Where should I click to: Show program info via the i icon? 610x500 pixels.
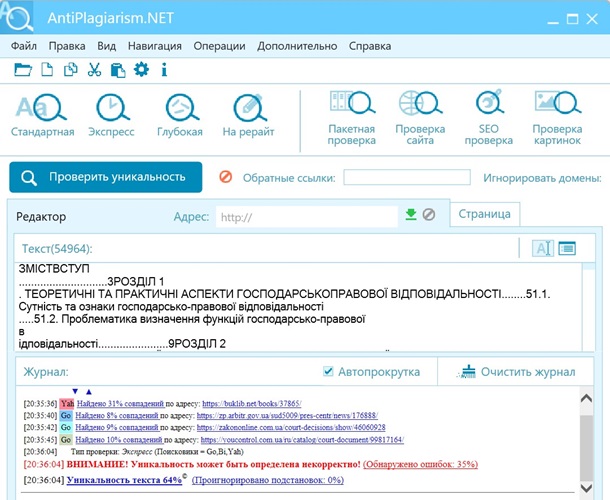tap(164, 70)
